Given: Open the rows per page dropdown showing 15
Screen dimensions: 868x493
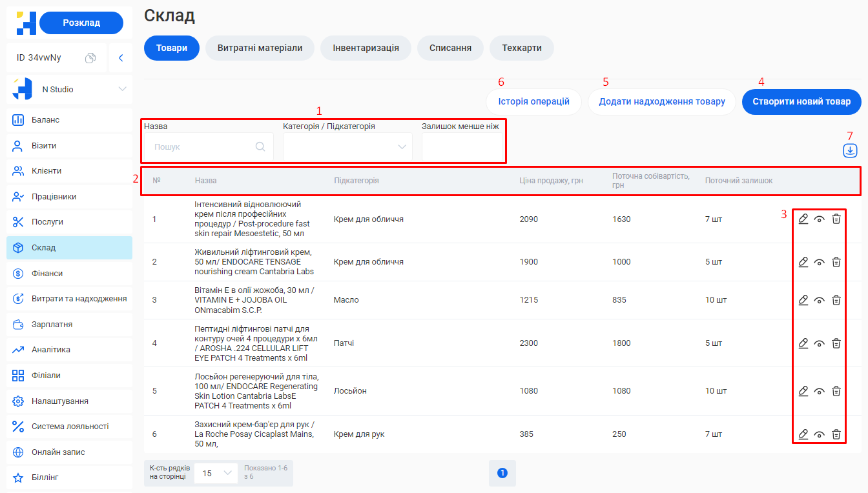Looking at the screenshot, I should pyautogui.click(x=216, y=473).
